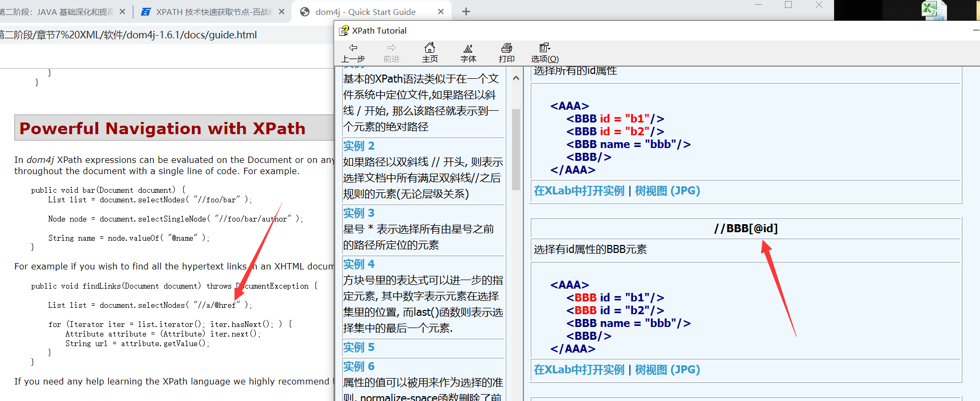Click the for (Iterator iter code line
980x401 pixels.
click(170, 324)
